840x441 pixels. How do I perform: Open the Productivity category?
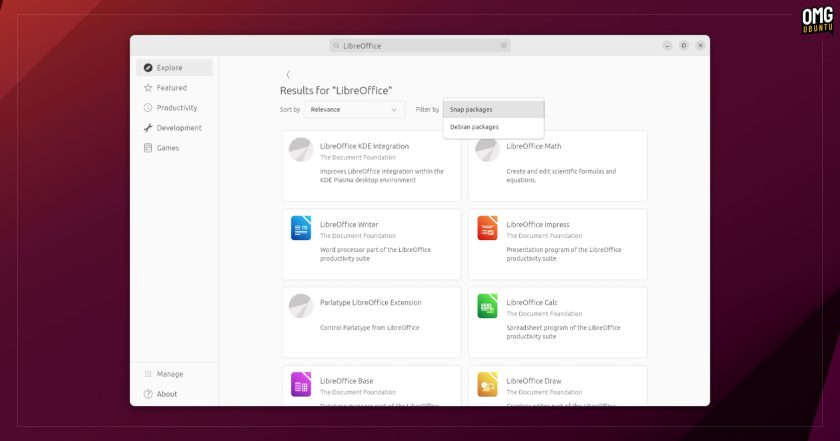174,108
